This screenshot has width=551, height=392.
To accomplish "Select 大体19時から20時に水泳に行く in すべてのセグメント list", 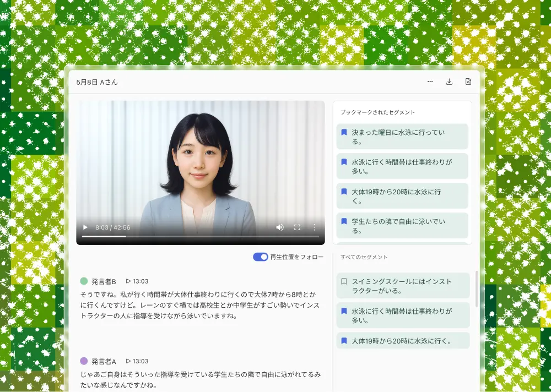I will [401, 341].
